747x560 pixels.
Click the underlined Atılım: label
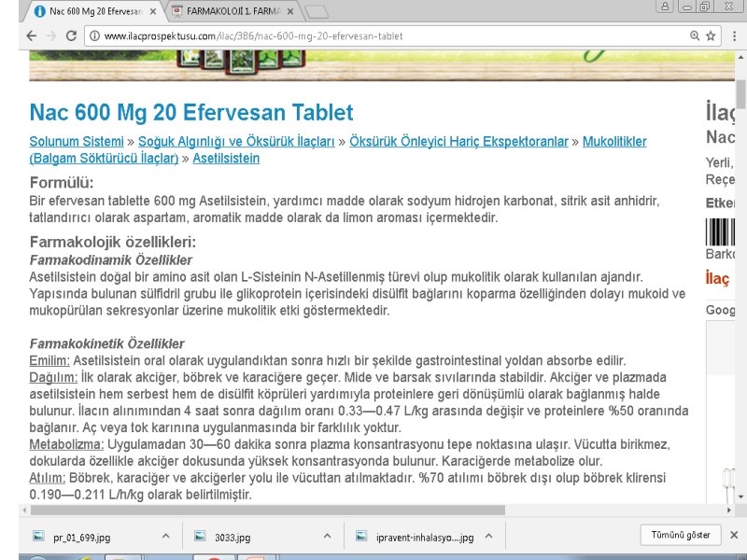(x=48, y=478)
